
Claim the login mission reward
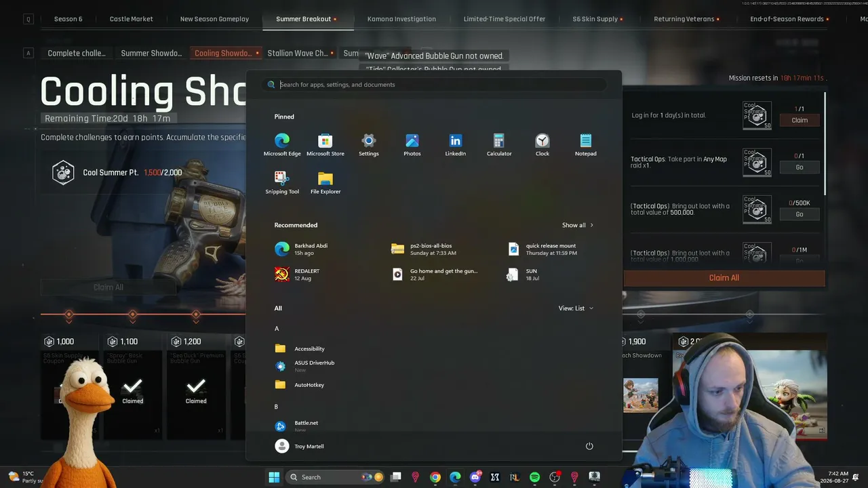[x=800, y=120]
